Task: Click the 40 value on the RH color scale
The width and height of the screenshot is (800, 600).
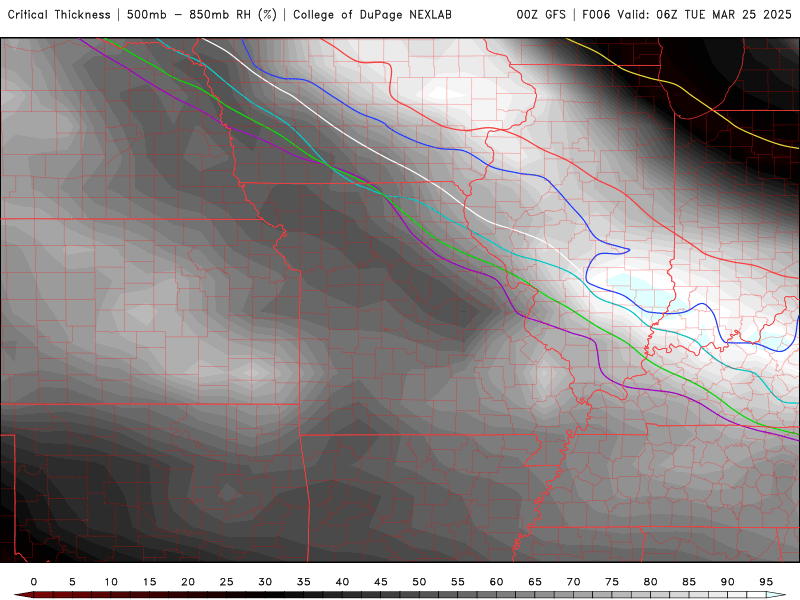Action: pos(342,582)
